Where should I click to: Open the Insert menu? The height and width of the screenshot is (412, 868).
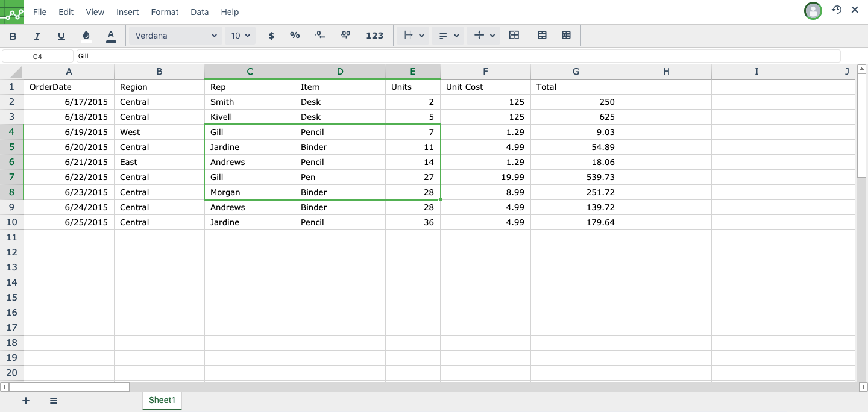128,12
